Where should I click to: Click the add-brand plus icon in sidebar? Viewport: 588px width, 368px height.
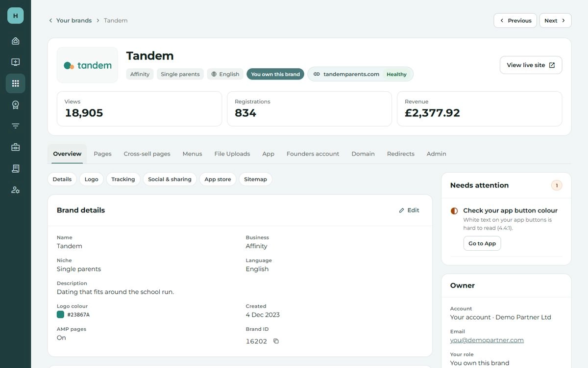(15, 62)
